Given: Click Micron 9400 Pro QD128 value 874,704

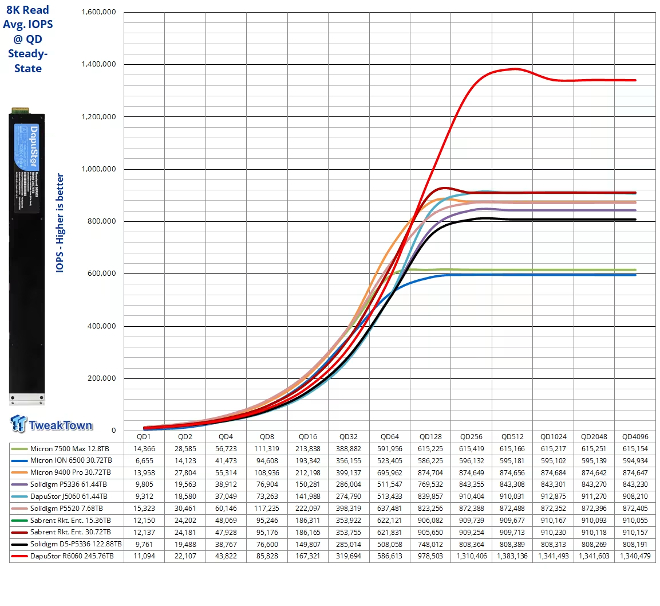Looking at the screenshot, I should point(431,473).
